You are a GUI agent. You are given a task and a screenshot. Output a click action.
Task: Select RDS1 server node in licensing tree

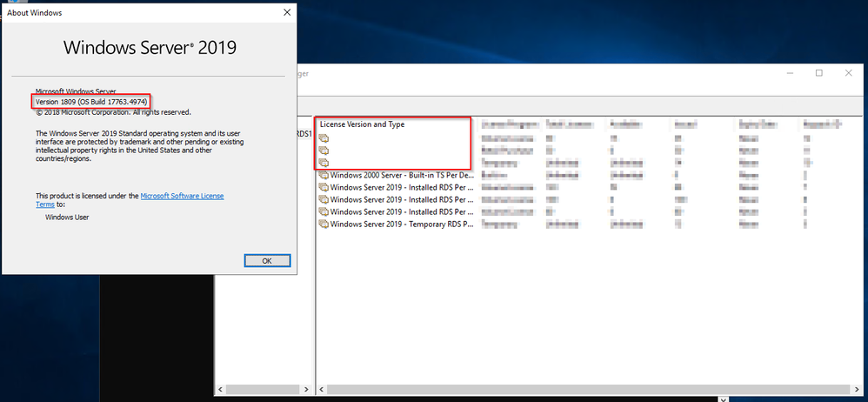tap(305, 133)
